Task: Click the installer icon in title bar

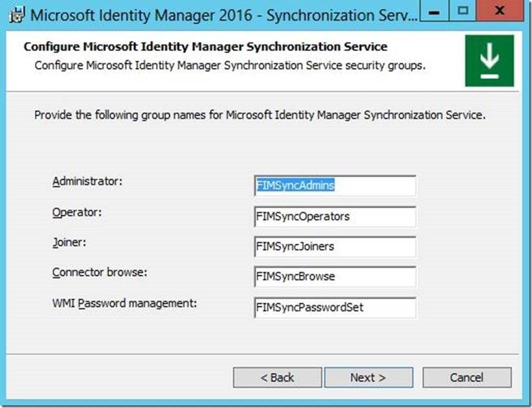Action: [x=17, y=15]
